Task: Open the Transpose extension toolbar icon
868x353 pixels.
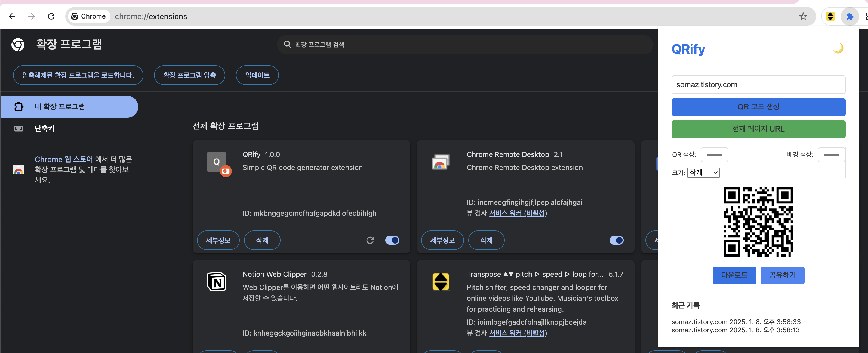Action: 830,16
